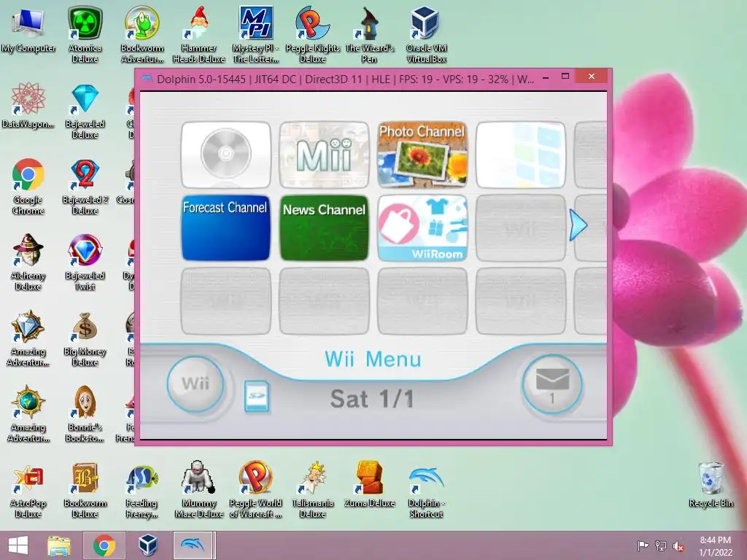The height and width of the screenshot is (560, 747).
Task: Minimize the Dolphin window
Action: (546, 77)
